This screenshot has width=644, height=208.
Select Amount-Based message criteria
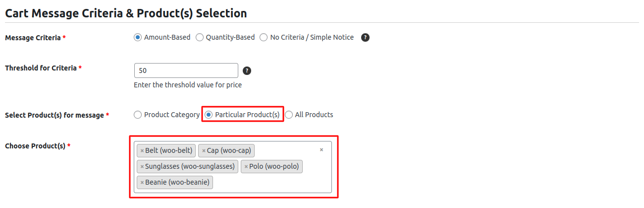tap(138, 37)
